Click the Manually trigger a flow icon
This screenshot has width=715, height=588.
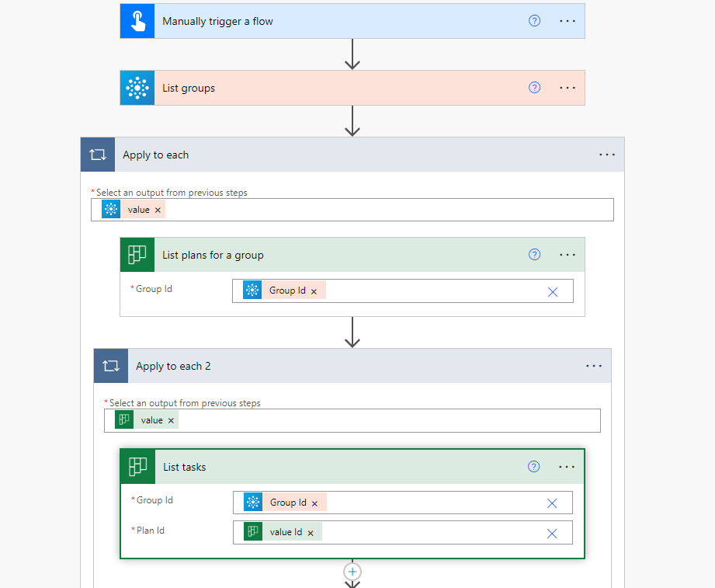[x=137, y=21]
